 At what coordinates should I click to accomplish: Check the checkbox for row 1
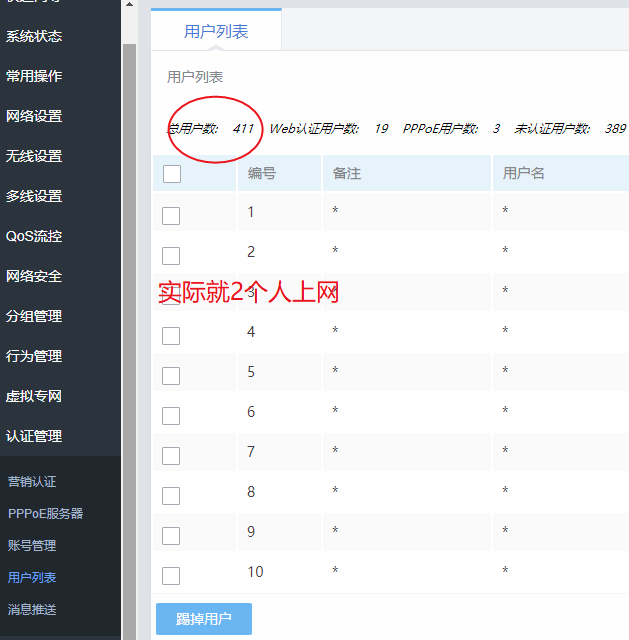point(171,215)
